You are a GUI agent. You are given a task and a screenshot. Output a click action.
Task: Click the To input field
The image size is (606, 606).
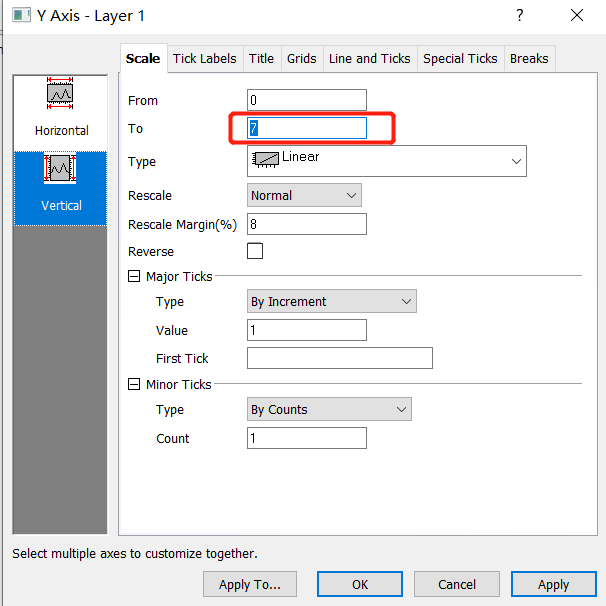[x=307, y=128]
